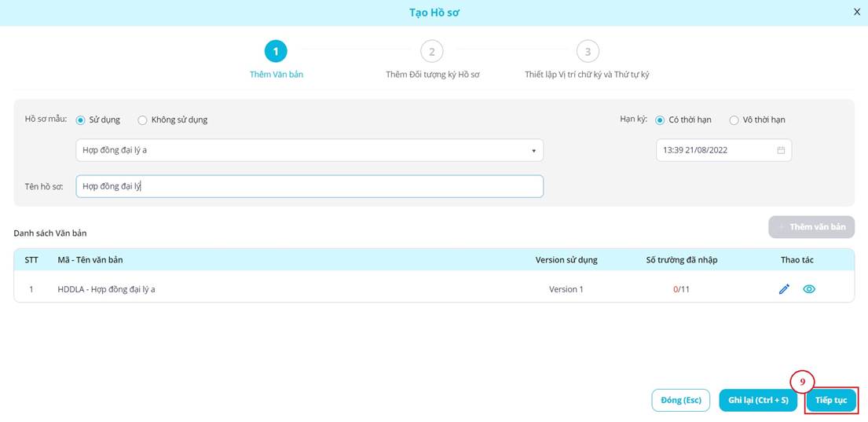Close the Tạo Hồ sơ dialog
Image resolution: width=868 pixels, height=422 pixels.
(x=857, y=12)
